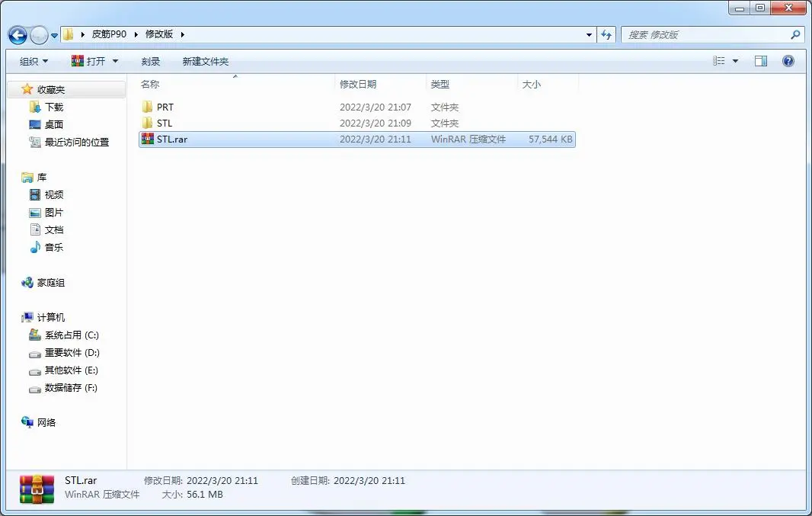Expand the view options dropdown arrow
812x516 pixels.
[735, 61]
